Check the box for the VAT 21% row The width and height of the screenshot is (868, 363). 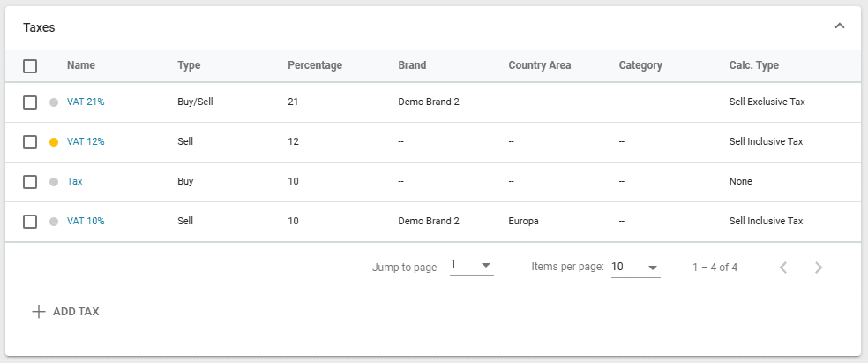click(30, 102)
